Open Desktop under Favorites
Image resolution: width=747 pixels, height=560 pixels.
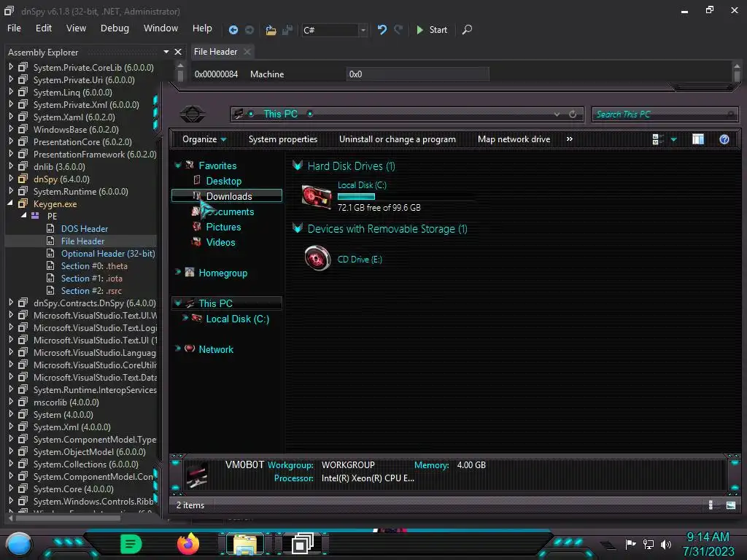point(223,181)
